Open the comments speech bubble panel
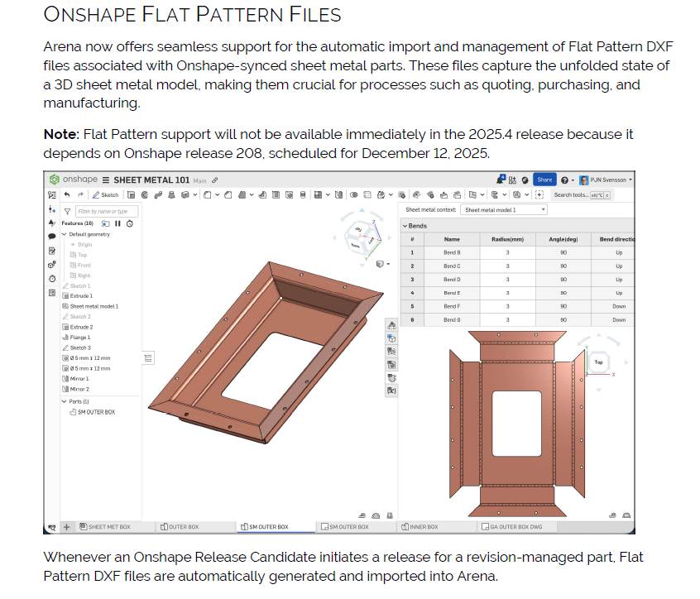Viewport: 700px width, 599px height. click(52, 237)
